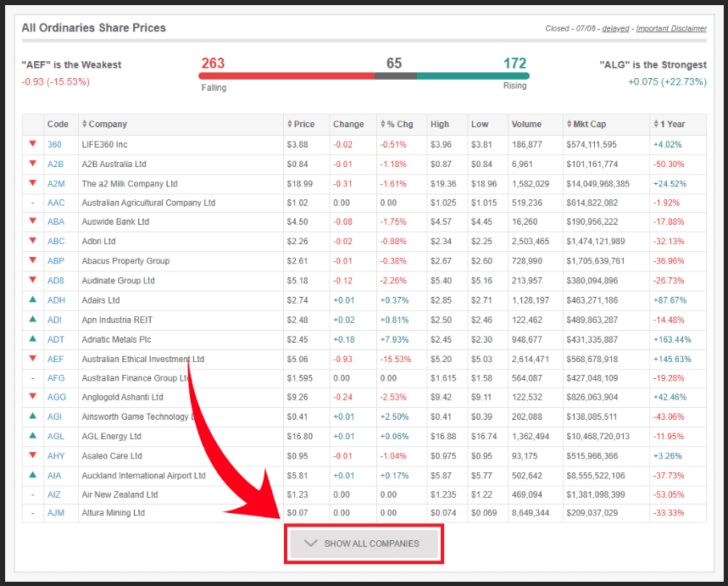Open stock code AFG link
Image resolution: width=728 pixels, height=586 pixels.
56,378
